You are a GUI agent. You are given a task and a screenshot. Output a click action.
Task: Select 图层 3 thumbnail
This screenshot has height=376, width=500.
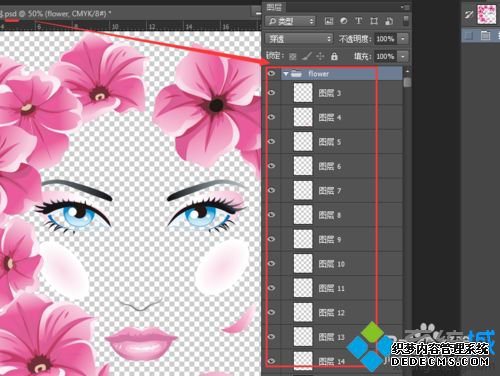click(x=303, y=93)
